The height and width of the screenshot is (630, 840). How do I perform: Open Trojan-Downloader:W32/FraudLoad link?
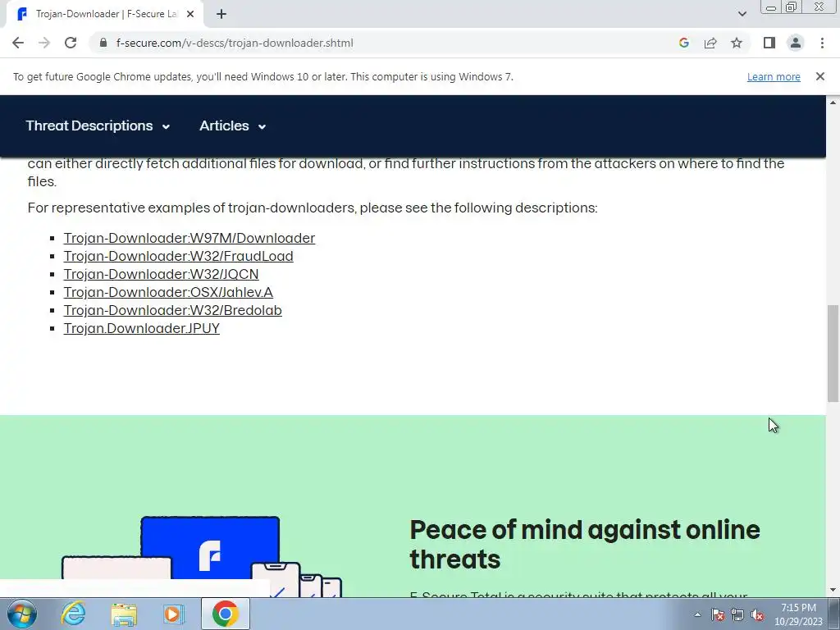click(178, 256)
